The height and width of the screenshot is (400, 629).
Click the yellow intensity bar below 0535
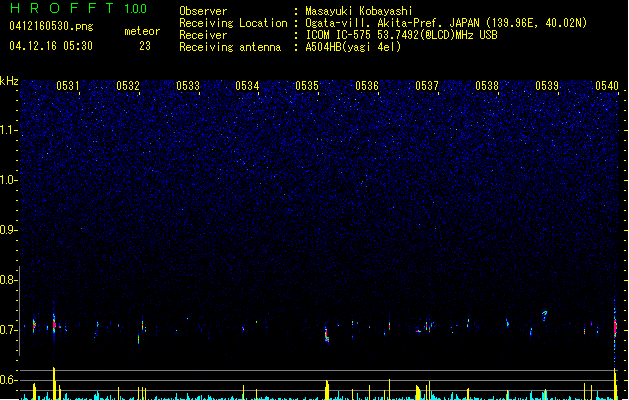point(327,390)
